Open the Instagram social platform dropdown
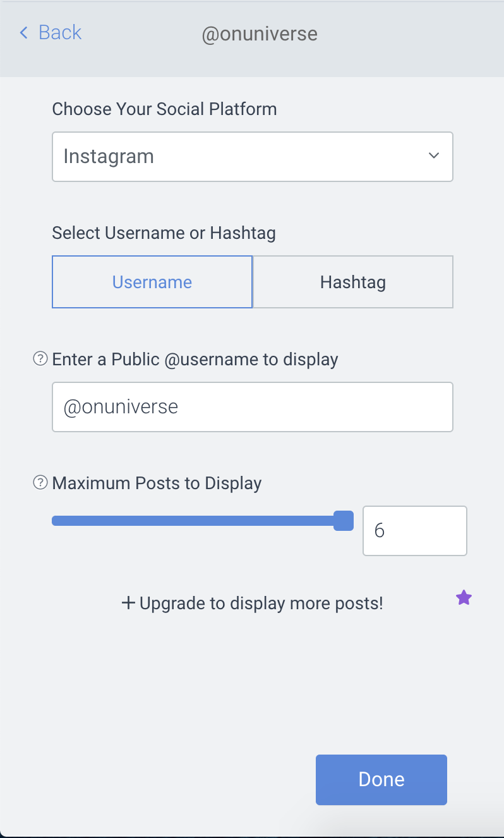This screenshot has width=504, height=838. 253,157
